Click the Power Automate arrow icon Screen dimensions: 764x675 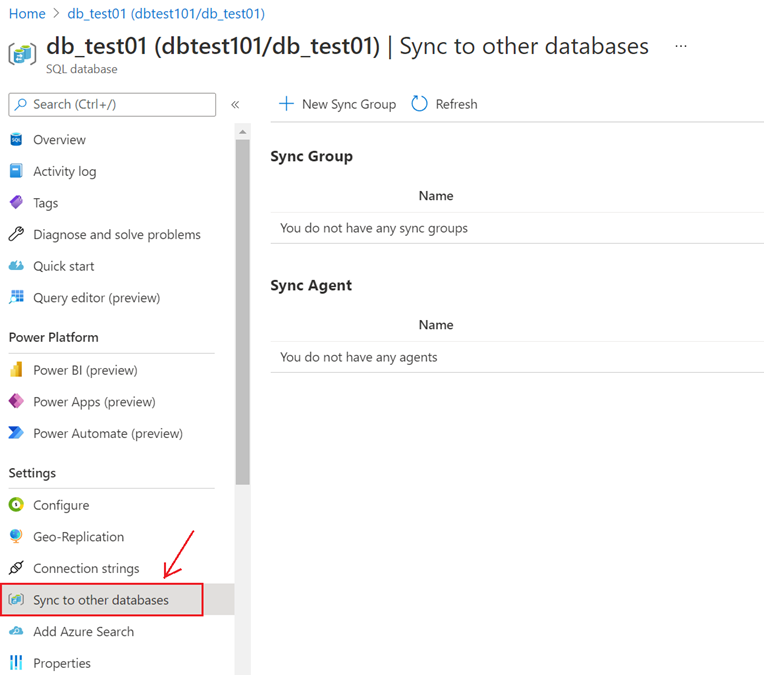[x=16, y=433]
